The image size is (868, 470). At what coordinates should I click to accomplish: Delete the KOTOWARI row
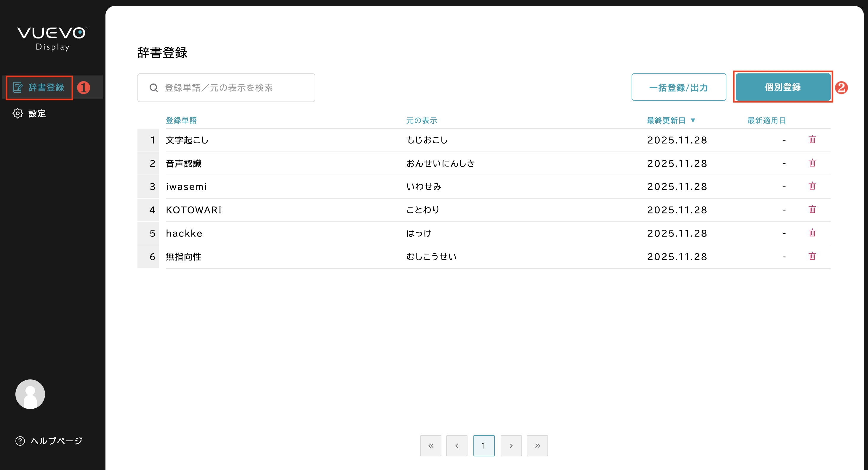(812, 210)
